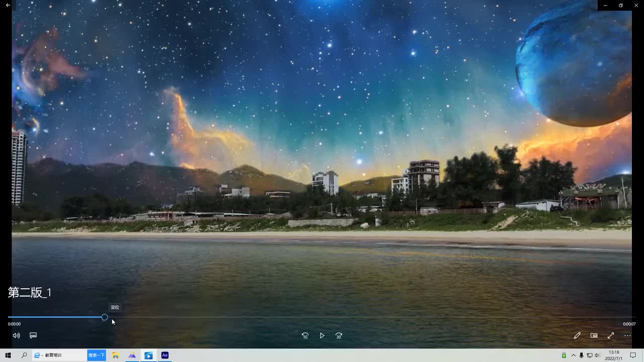This screenshot has width=644, height=362.
Task: Open the purple mountain app on taskbar
Action: pos(132,355)
